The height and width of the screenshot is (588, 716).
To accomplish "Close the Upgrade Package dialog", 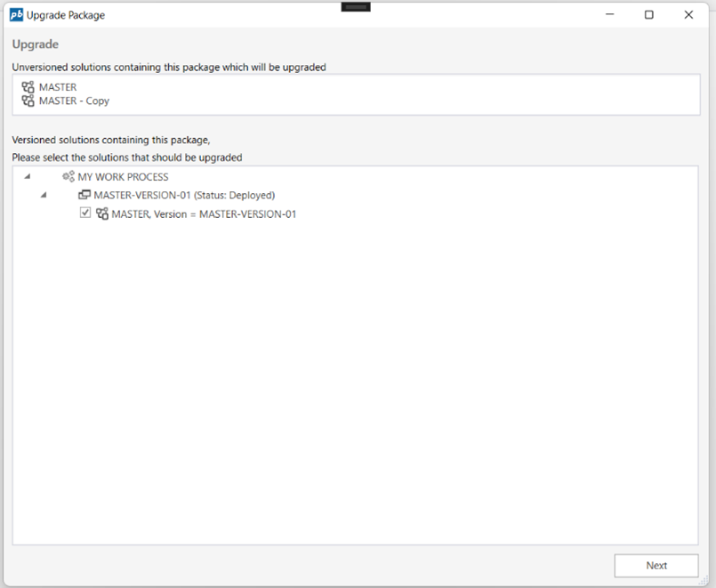I will coord(688,14).
